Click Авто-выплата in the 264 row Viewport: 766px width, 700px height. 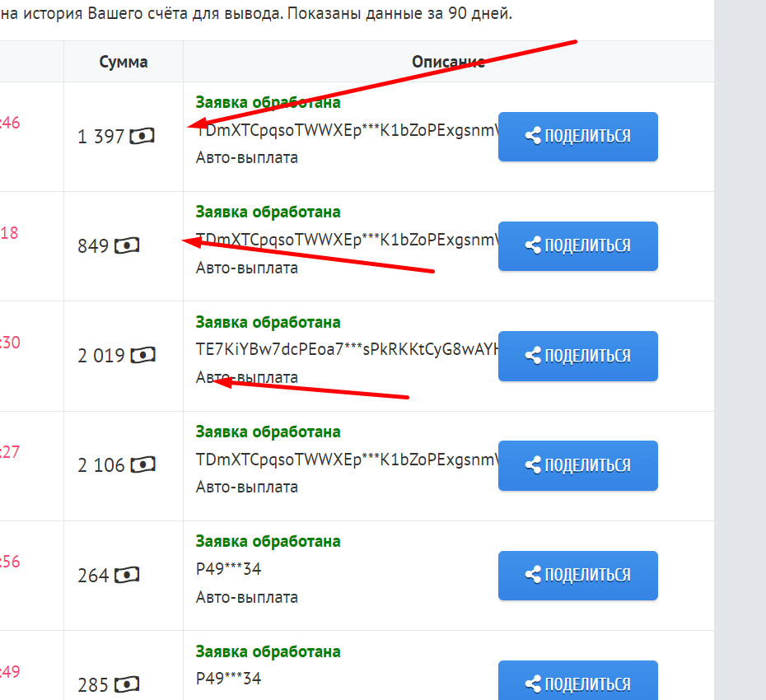[247, 597]
